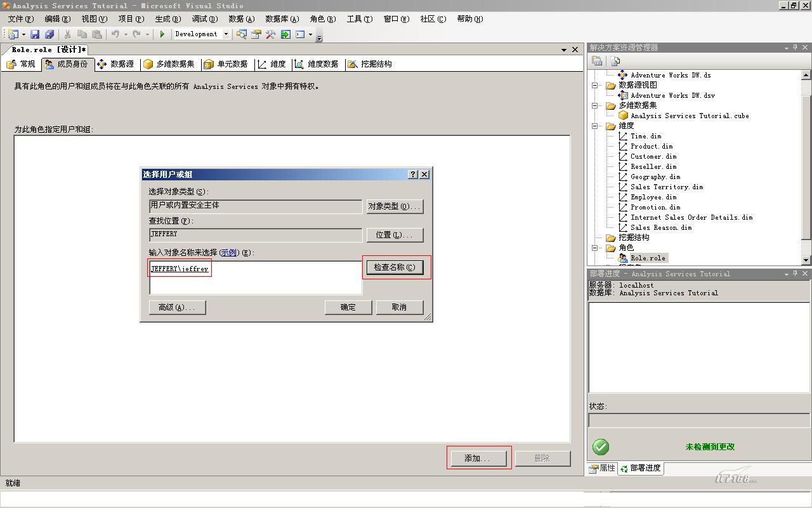This screenshot has height=508, width=812.
Task: Click the green check status icon
Action: (600, 447)
